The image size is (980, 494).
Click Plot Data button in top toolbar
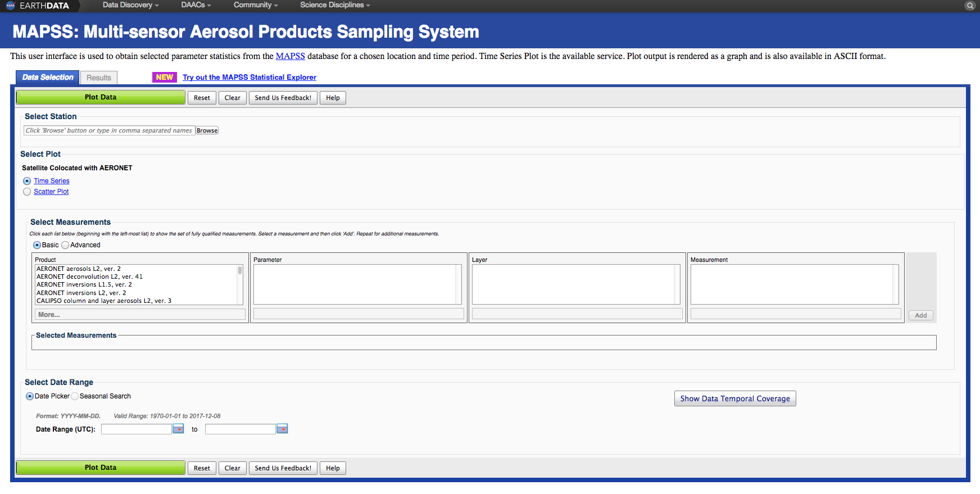pos(101,97)
